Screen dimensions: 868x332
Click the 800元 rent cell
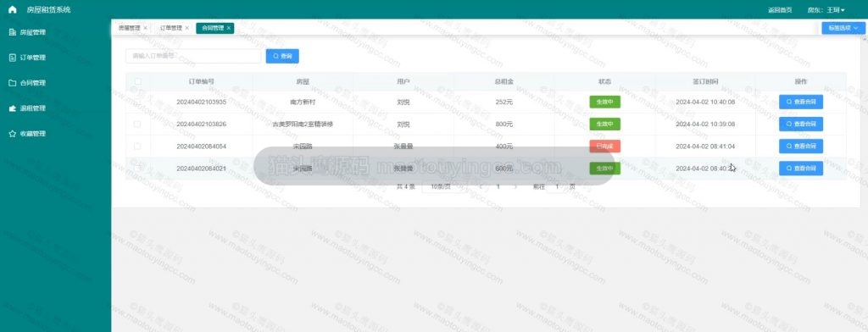504,125
